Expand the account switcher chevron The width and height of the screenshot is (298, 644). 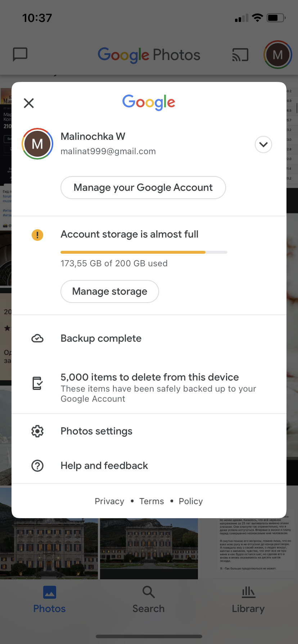click(263, 144)
